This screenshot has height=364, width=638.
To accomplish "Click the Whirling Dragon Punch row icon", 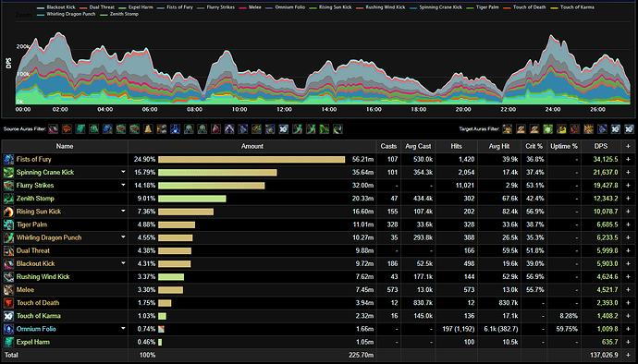I will pos(8,237).
